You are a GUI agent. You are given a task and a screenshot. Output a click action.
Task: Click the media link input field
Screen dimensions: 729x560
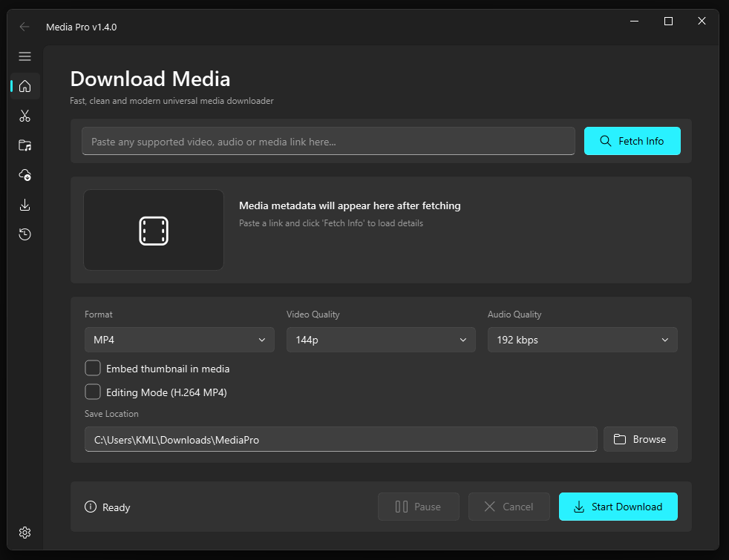[328, 141]
